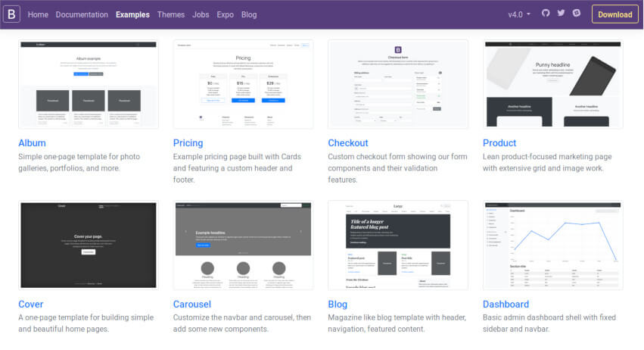Click the Checkout preview thumbnail
Viewport: 644px width, 350px height.
click(398, 84)
